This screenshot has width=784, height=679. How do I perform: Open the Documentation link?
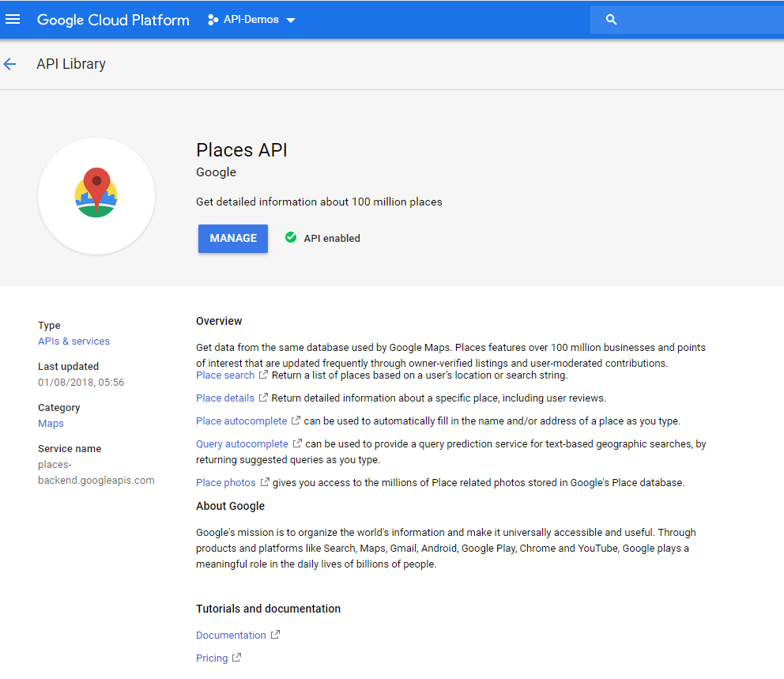pyautogui.click(x=231, y=635)
